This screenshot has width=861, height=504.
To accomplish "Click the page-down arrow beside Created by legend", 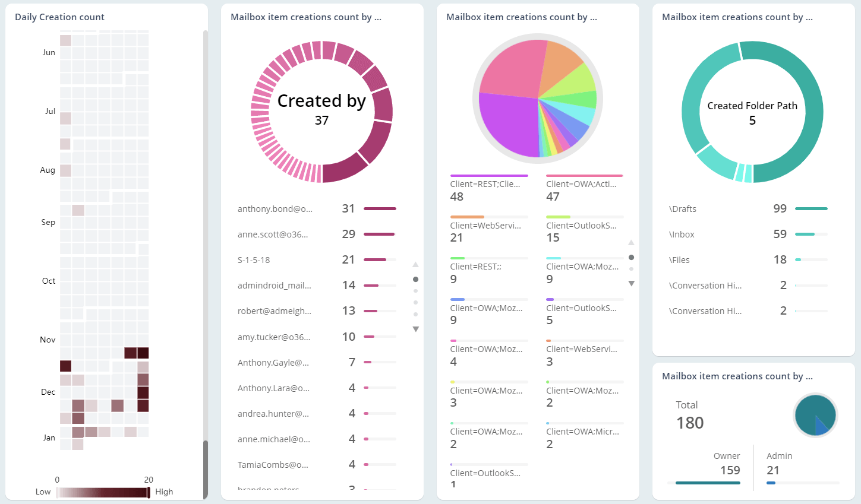I will click(x=415, y=329).
